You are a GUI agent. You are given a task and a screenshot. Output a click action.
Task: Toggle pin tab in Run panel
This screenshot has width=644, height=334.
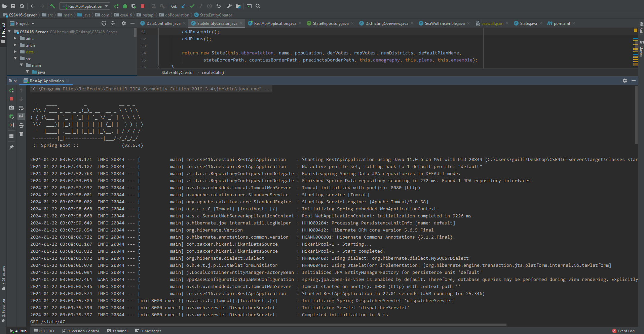click(x=11, y=147)
